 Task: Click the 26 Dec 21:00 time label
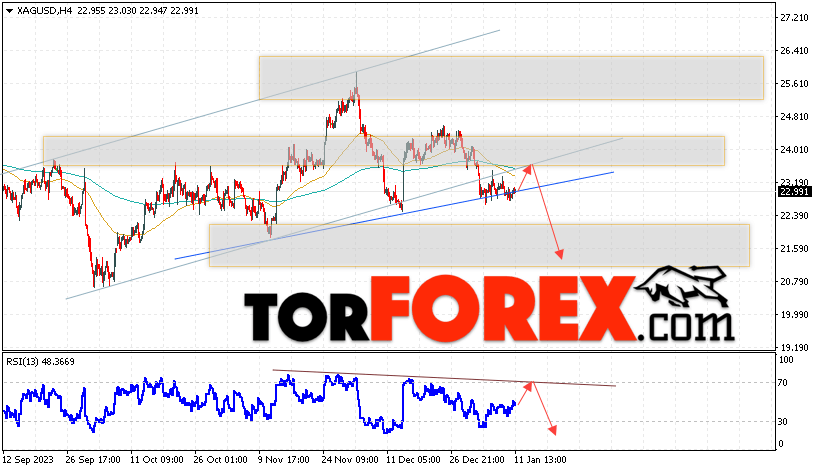[477, 460]
